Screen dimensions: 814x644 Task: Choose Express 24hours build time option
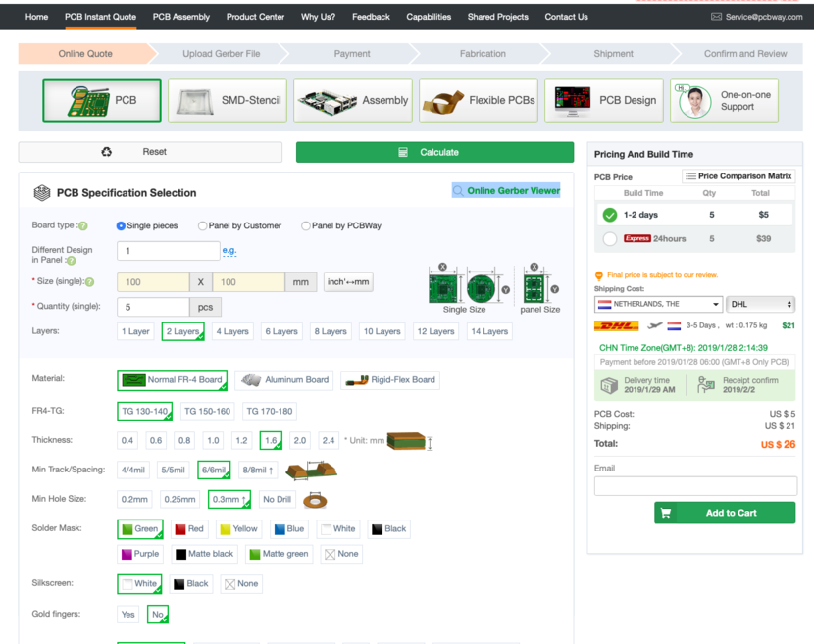(610, 238)
